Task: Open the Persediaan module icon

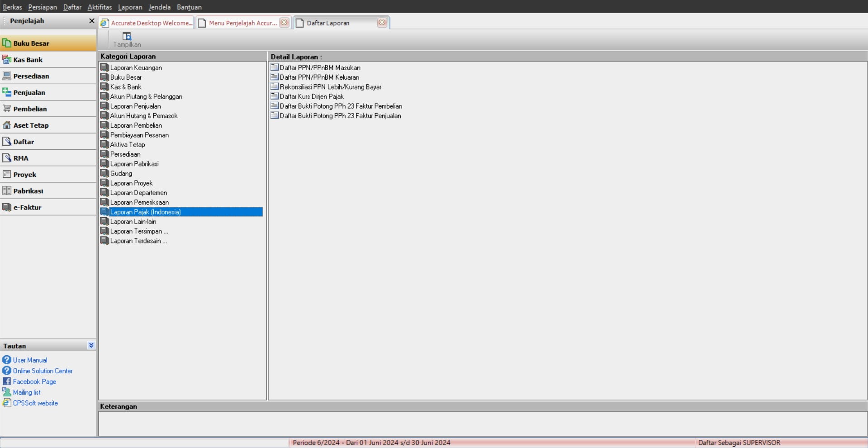Action: point(7,76)
